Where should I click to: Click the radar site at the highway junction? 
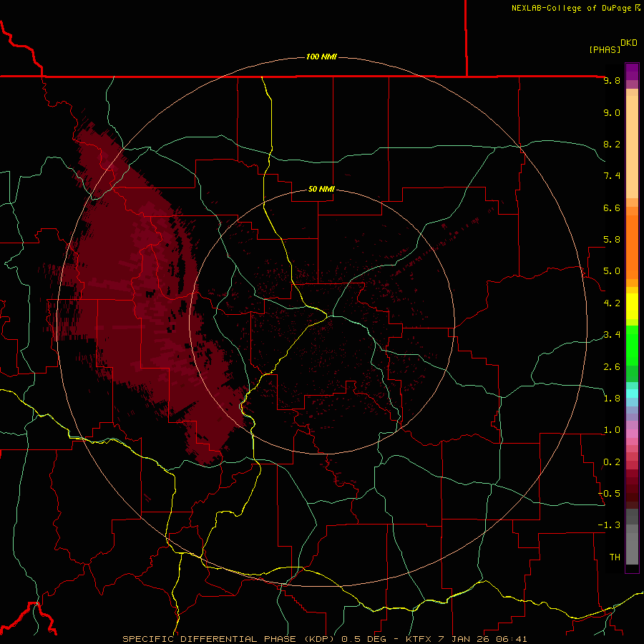[x=328, y=316]
